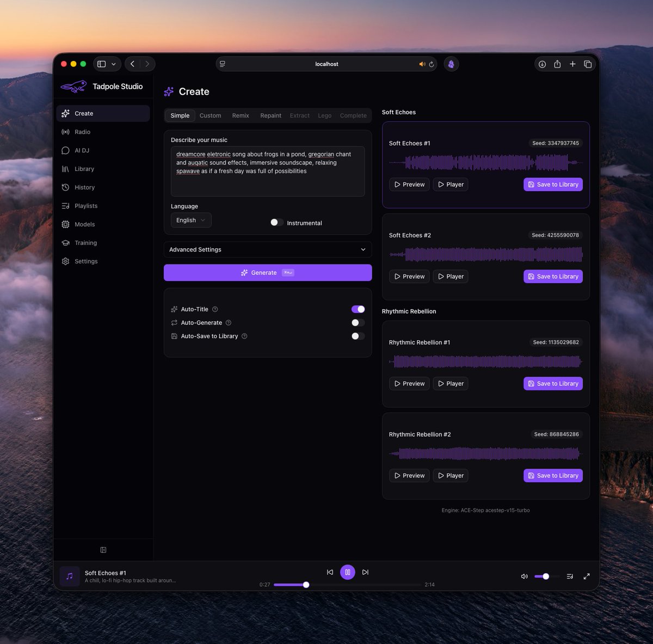Select Create in the sidebar
Image resolution: width=653 pixels, height=644 pixels.
(x=103, y=113)
